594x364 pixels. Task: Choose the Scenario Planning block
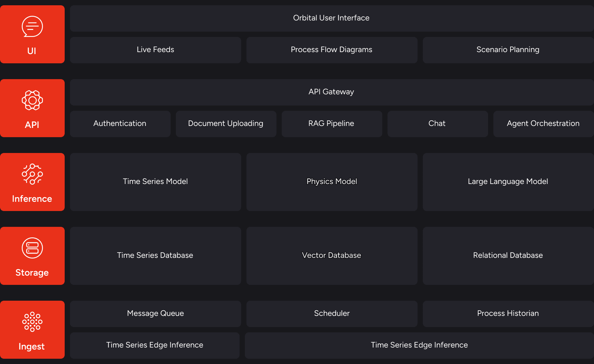click(508, 50)
